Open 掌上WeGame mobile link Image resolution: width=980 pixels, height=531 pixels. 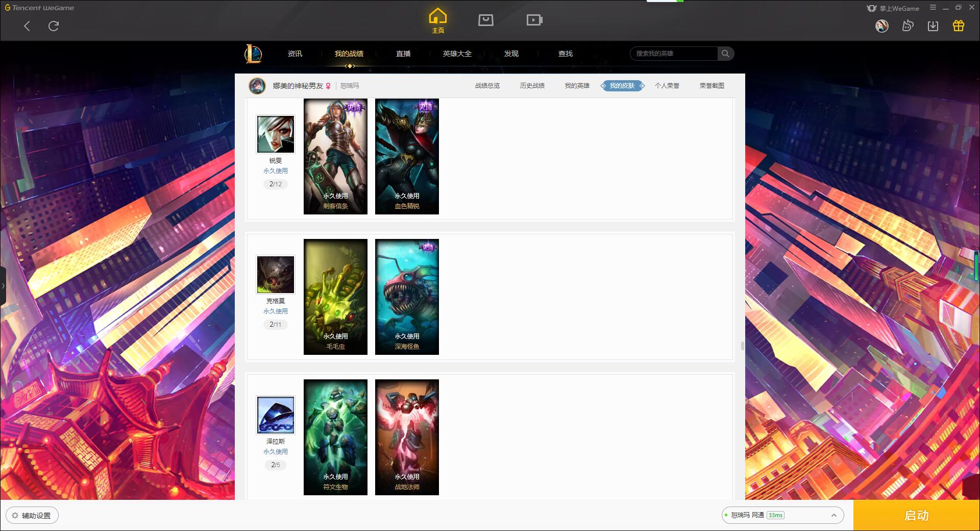point(893,8)
